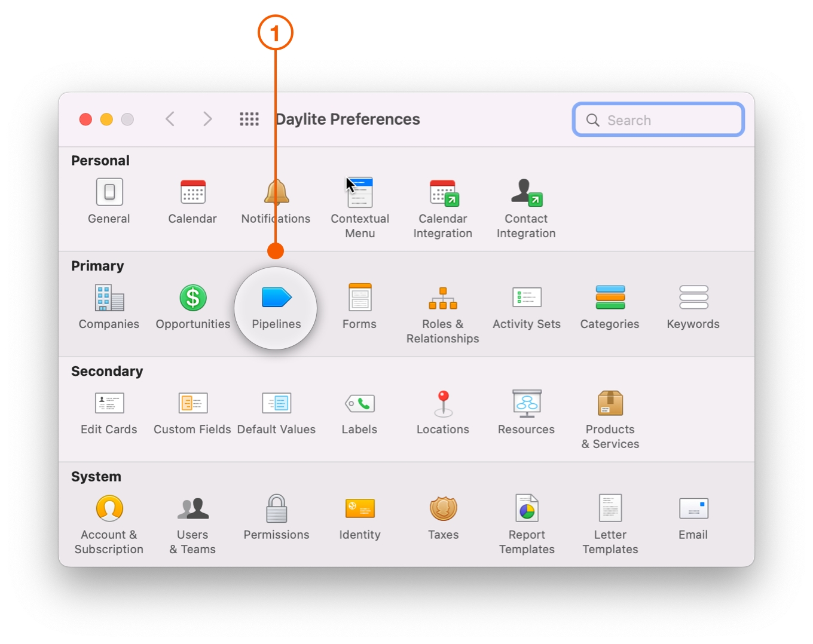Open the Notifications preferences
Screen dimensions: 813x644
(x=276, y=200)
